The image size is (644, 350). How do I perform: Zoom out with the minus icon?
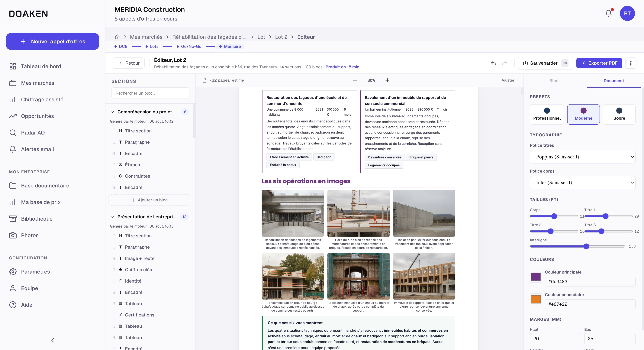pos(355,80)
